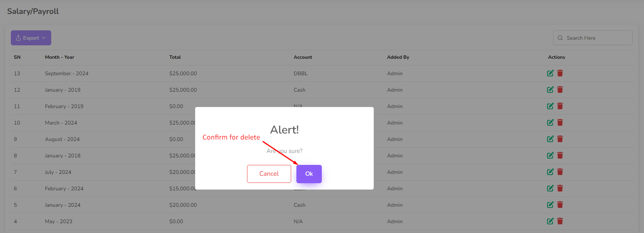Delete the January - 2018 payroll row
Viewport: 644px width, 233px height.
click(560, 155)
